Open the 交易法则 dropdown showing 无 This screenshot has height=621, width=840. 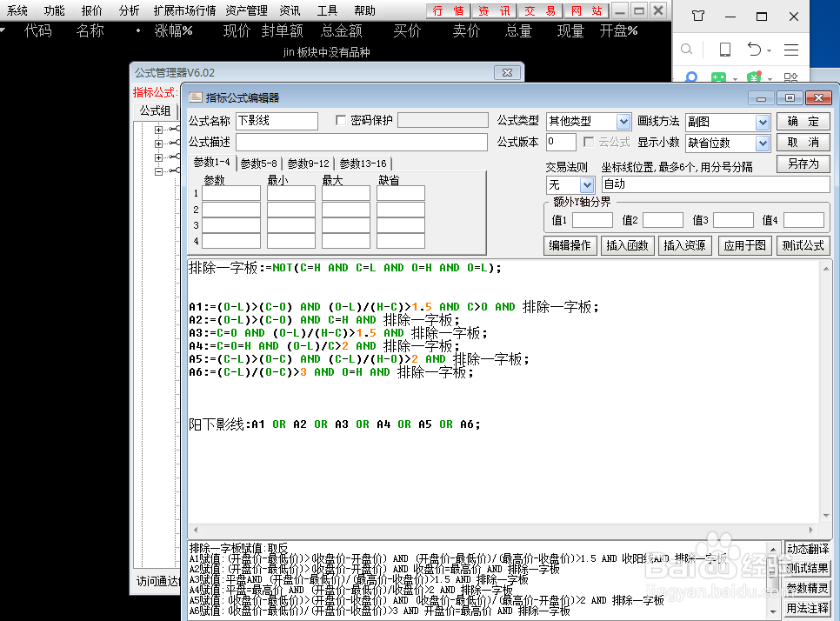[x=569, y=184]
